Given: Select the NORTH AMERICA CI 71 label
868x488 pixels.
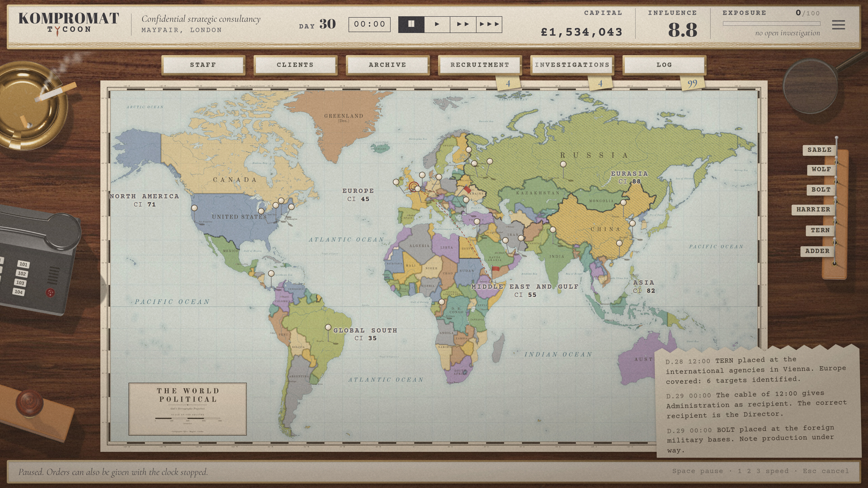Looking at the screenshot, I should coord(144,200).
